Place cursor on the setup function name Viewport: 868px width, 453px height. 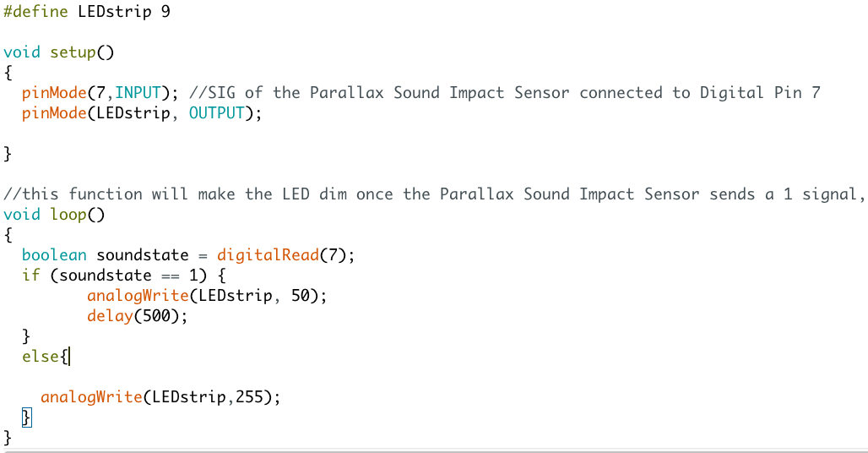coord(73,52)
